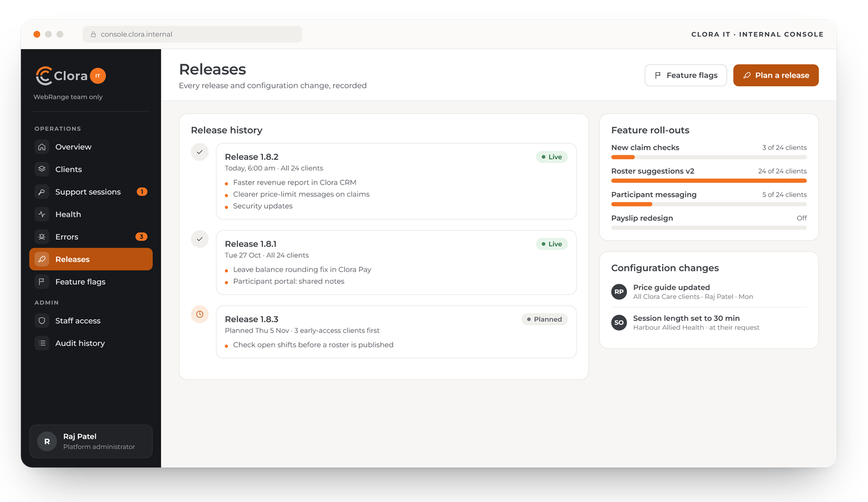Click the lock icon in the address bar
868x502 pixels.
pyautogui.click(x=93, y=35)
